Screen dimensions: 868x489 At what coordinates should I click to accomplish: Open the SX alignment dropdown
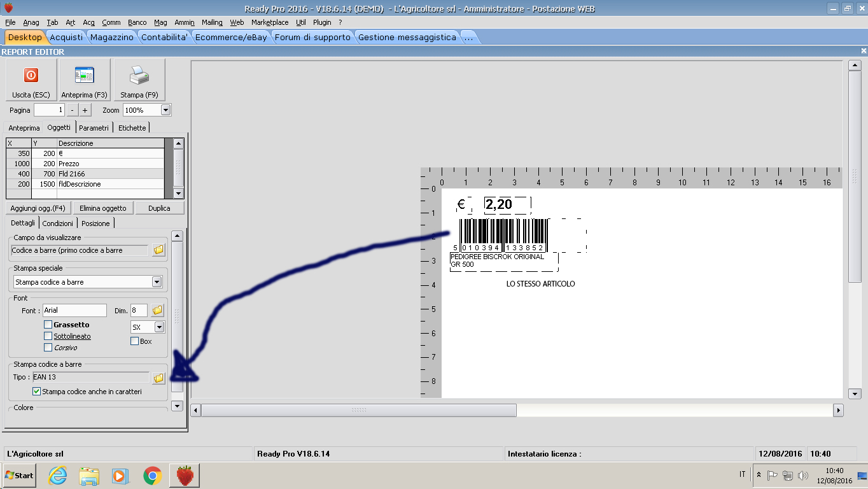point(159,327)
